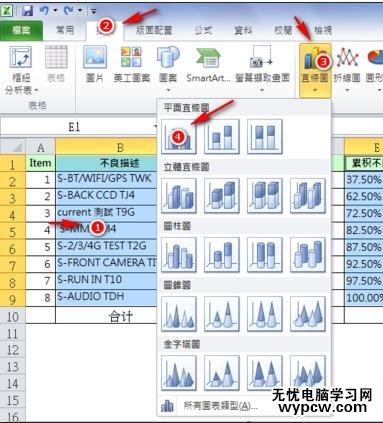
Task: Select cell with S-BT/WIFI/GPS TWK
Action: (106, 179)
